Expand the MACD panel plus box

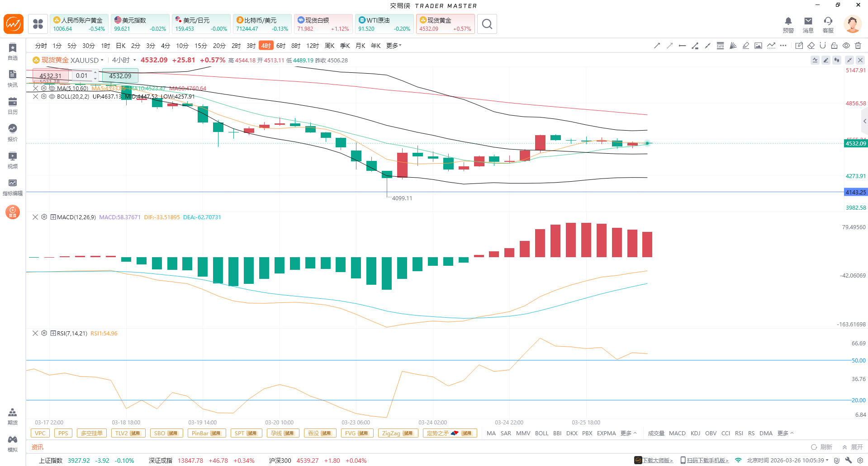[x=53, y=217]
